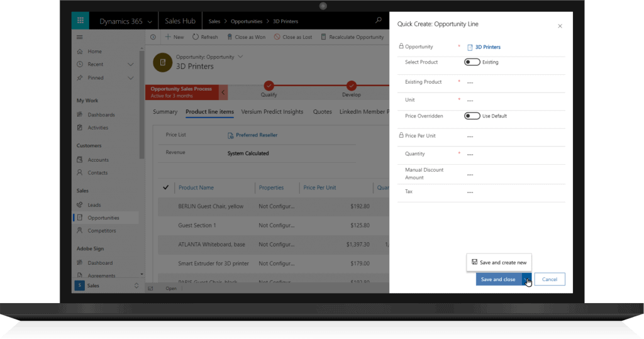Click Refresh in command bar
644x339 pixels.
(205, 37)
